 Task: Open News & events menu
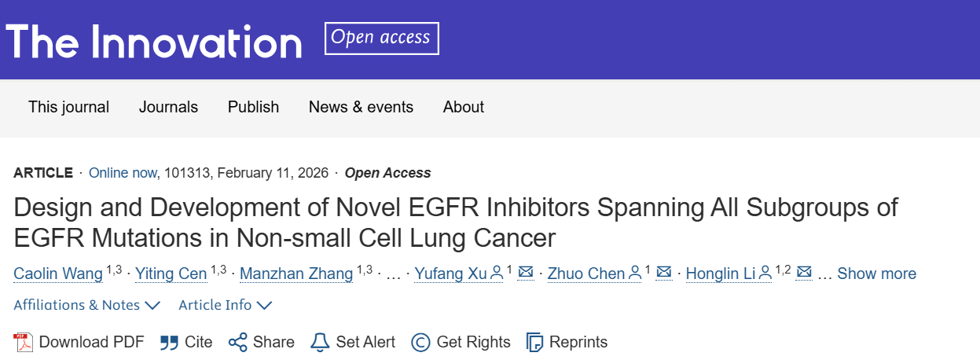pos(361,107)
